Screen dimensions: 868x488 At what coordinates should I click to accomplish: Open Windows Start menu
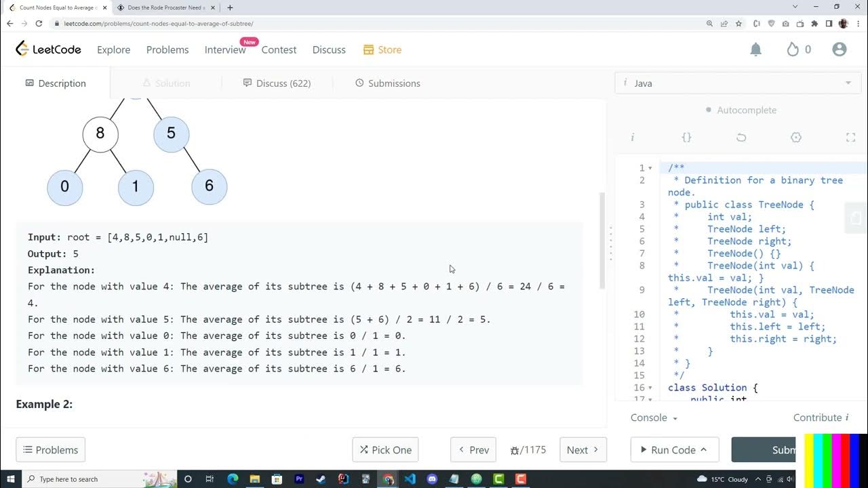tap(10, 479)
